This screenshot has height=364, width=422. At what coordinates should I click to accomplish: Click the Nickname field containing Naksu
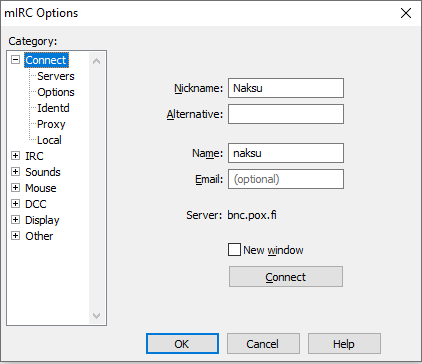286,88
